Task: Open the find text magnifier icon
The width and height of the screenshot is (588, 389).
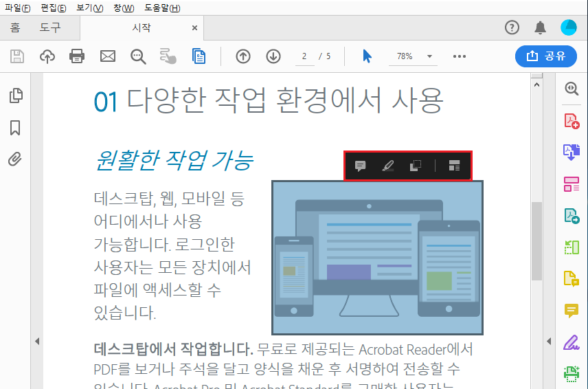Action: 138,56
